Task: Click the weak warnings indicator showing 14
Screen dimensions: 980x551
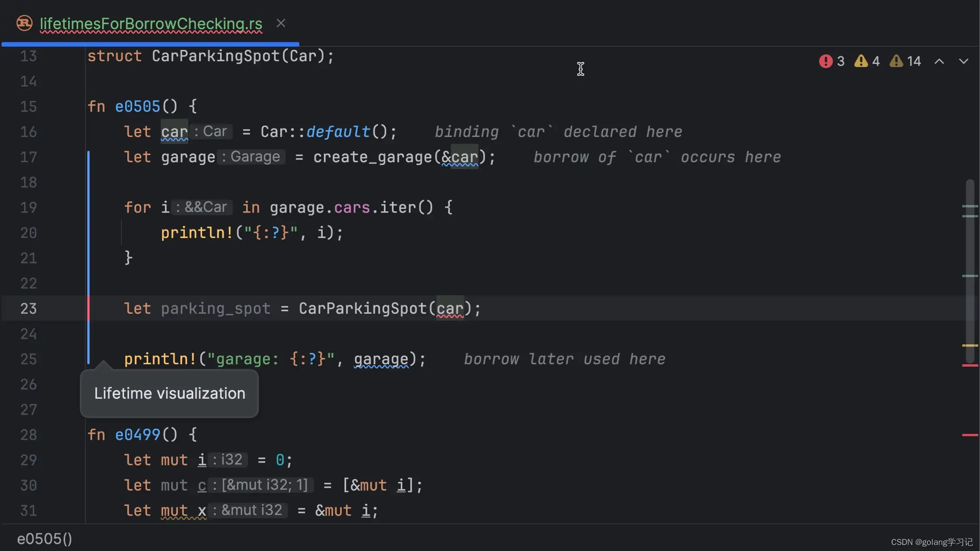Action: point(905,61)
